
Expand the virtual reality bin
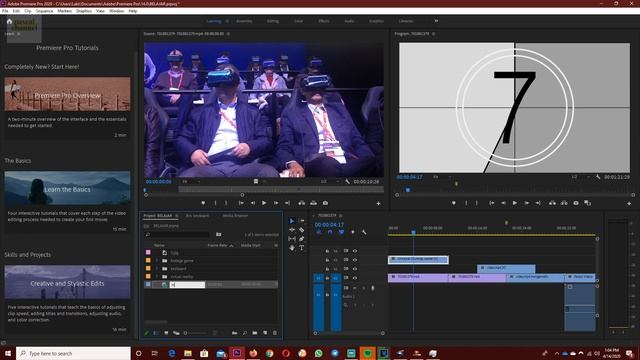tap(157, 276)
